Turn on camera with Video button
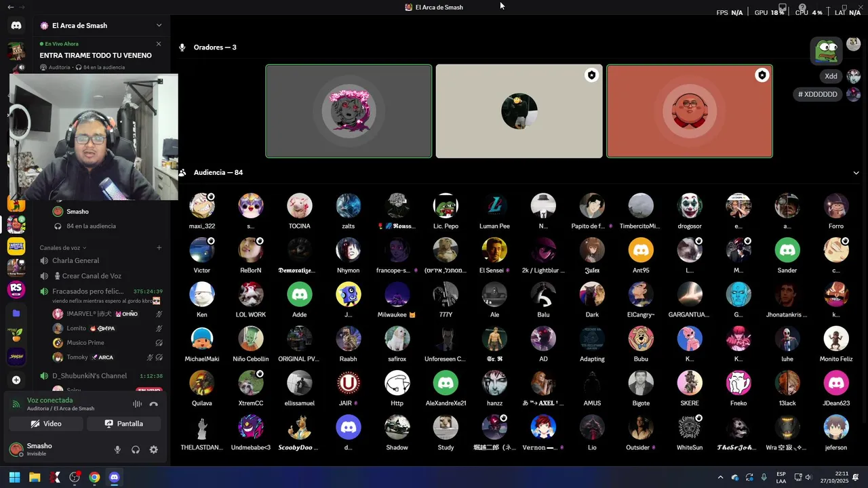Screen dimensions: 868x488 coord(46,424)
